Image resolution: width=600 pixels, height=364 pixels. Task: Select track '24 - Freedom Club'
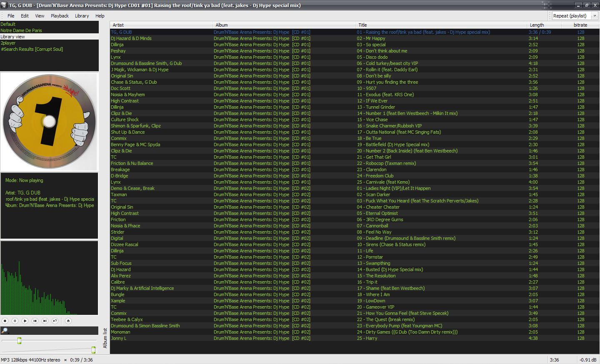click(375, 176)
